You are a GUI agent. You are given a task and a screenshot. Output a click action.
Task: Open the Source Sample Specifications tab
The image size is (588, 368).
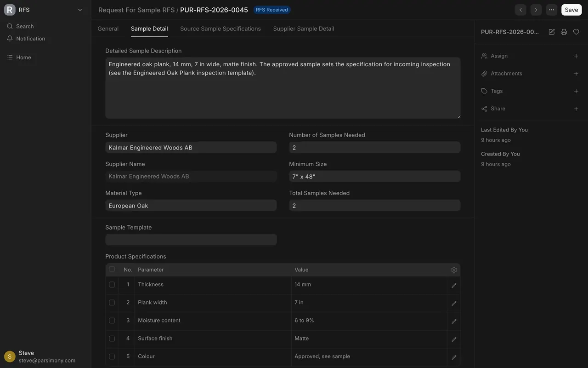[220, 29]
